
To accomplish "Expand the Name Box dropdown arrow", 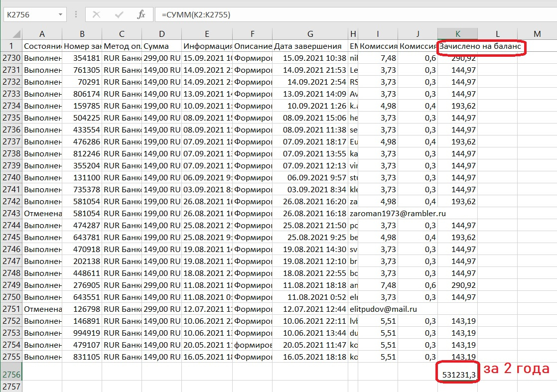I will point(60,15).
